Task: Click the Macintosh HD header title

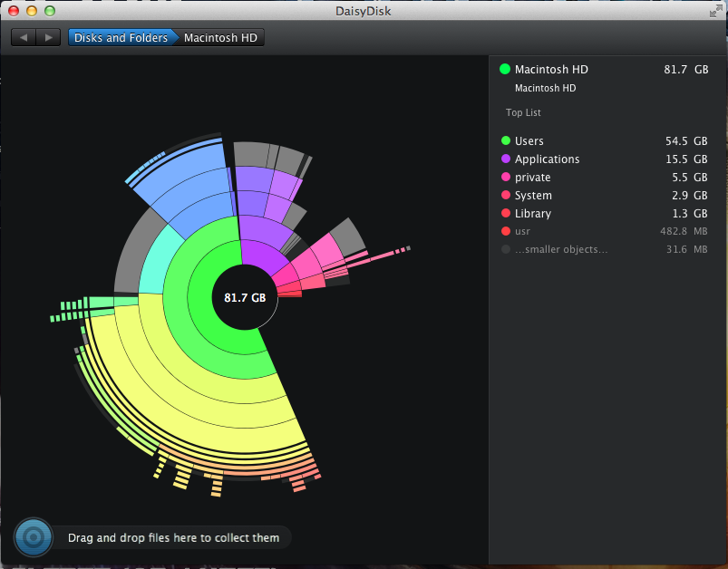Action: [x=551, y=69]
